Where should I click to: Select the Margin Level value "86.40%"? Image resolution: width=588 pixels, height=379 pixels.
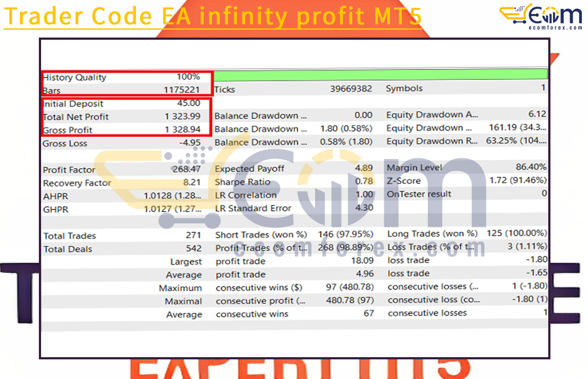pos(531,166)
